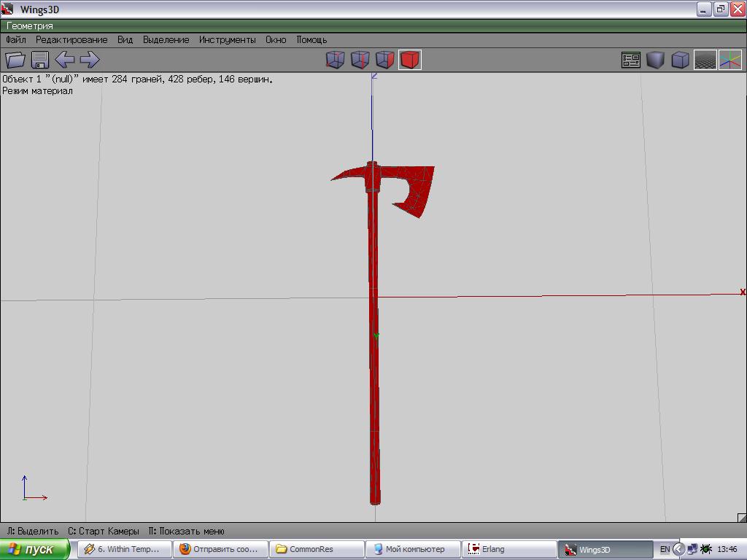Expand the Вид menu
Viewport: 747px width, 560px height.
[x=125, y=40]
